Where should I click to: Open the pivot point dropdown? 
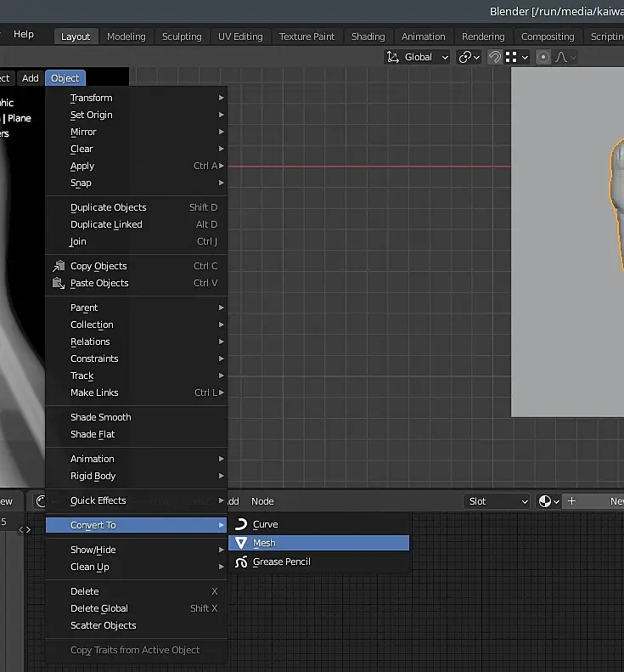469,57
